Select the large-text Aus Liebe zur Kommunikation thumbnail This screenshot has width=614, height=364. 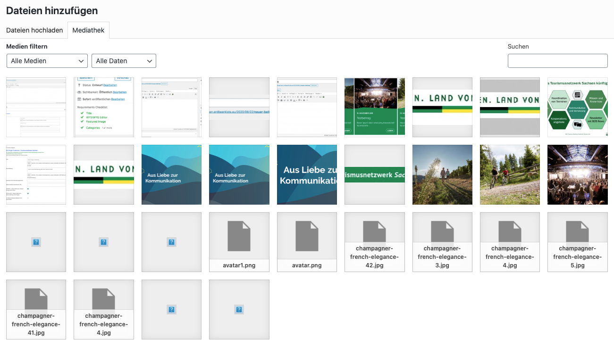[x=307, y=175]
